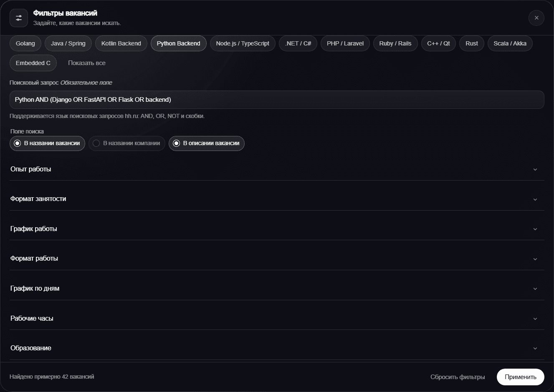Expand the 'График по дням' section
The width and height of the screenshot is (554, 392).
tap(277, 289)
